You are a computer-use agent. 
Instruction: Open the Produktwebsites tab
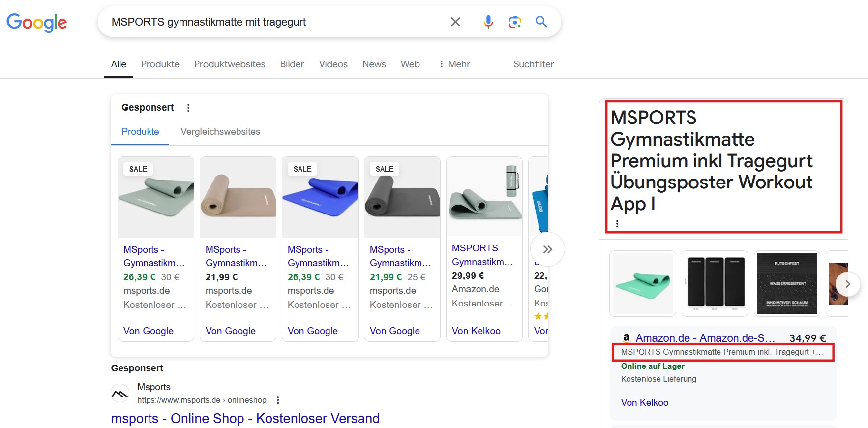pyautogui.click(x=230, y=64)
